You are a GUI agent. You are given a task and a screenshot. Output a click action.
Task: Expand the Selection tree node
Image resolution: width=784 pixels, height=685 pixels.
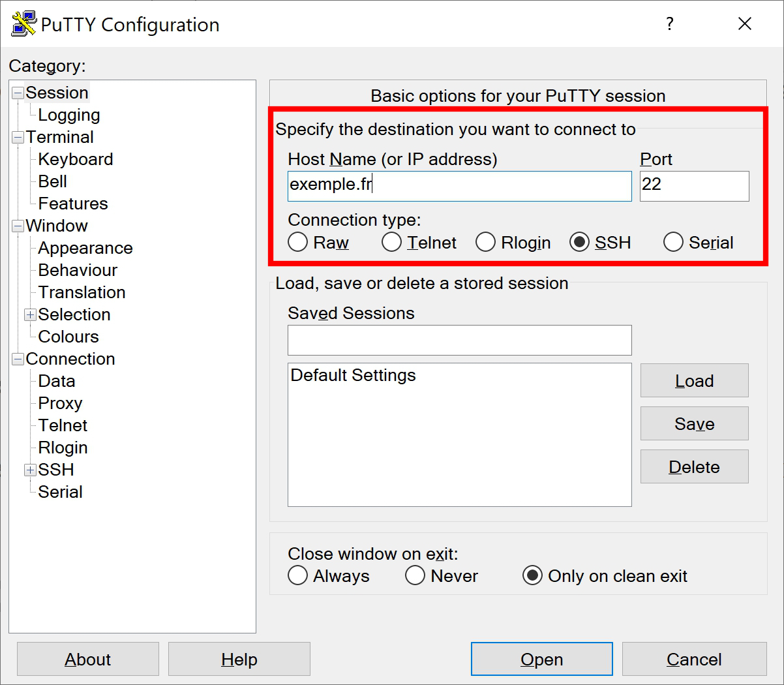point(31,314)
